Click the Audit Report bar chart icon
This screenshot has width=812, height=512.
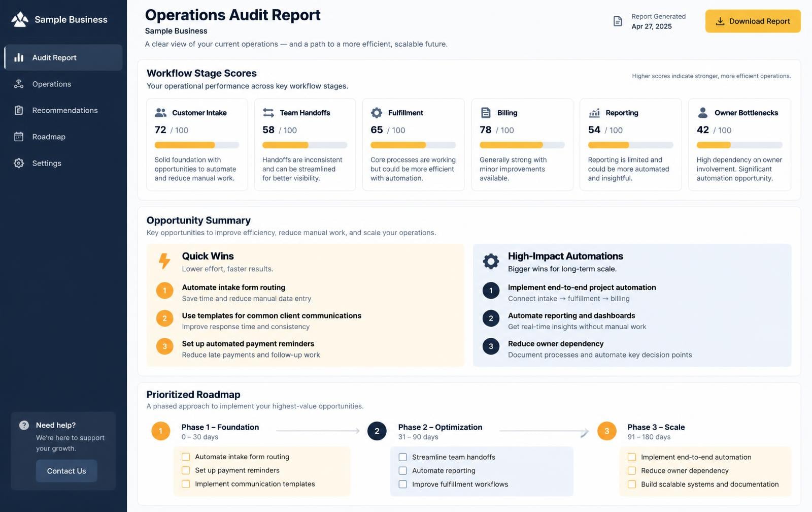(19, 57)
